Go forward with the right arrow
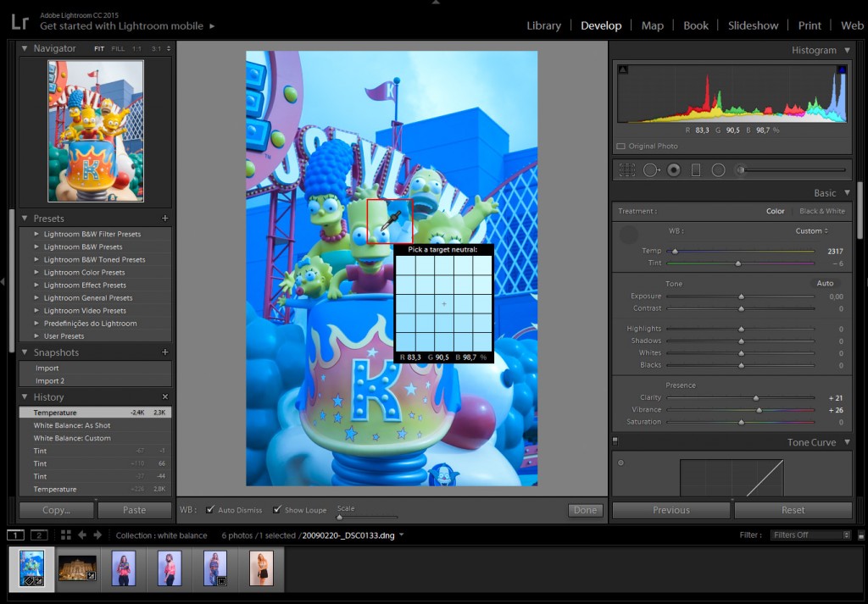This screenshot has height=604, width=868. (97, 535)
